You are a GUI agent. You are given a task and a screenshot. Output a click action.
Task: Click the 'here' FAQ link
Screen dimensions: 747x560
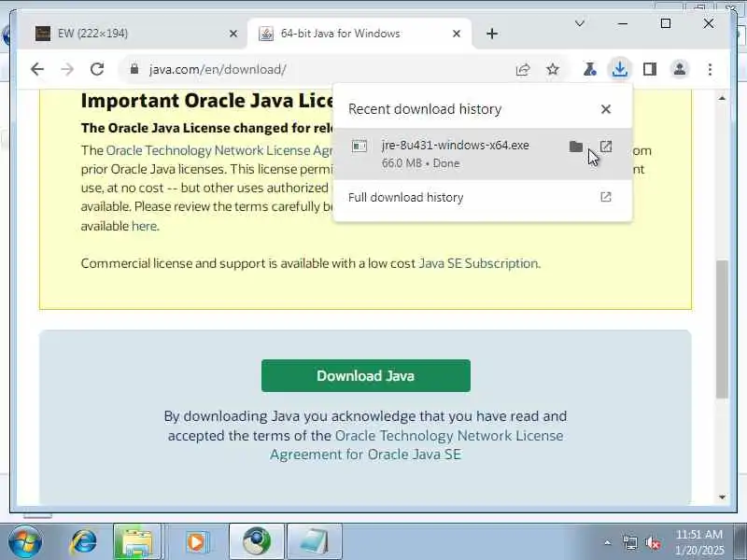[x=144, y=226]
